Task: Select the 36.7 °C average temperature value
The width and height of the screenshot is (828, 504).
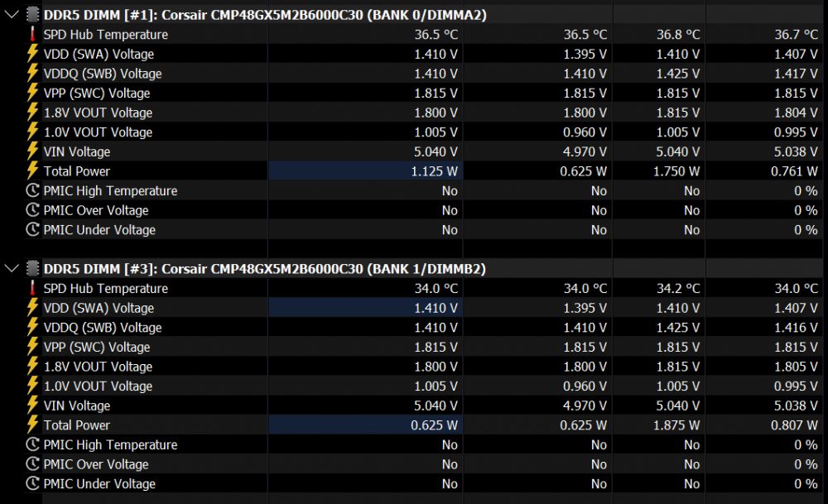Action: coord(797,34)
